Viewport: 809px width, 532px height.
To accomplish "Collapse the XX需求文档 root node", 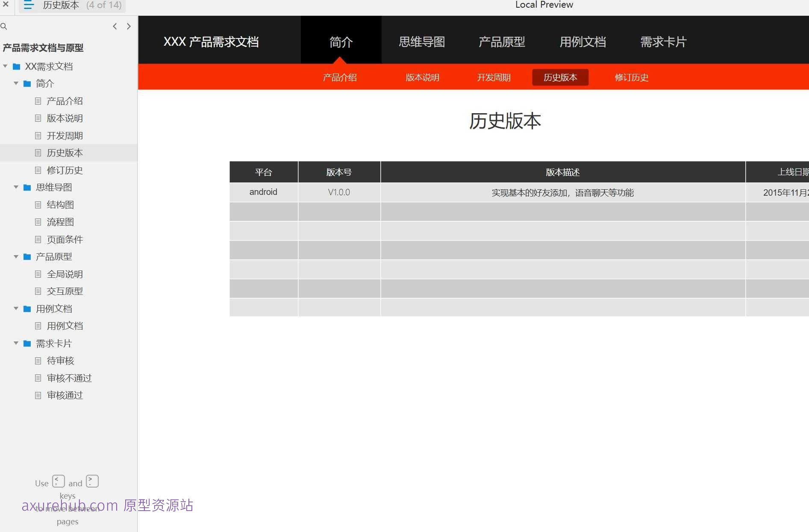I will click(5, 66).
